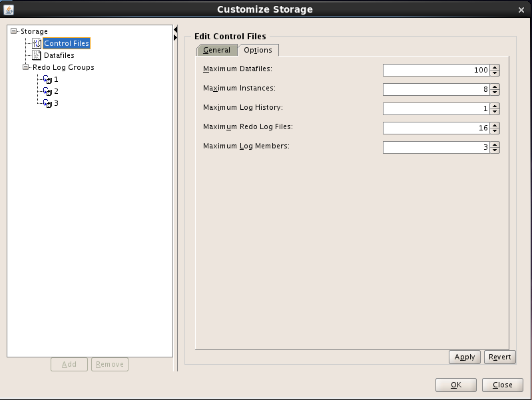The image size is (532, 400).
Task: Click the Maximum Datafiles label
Action: point(238,69)
